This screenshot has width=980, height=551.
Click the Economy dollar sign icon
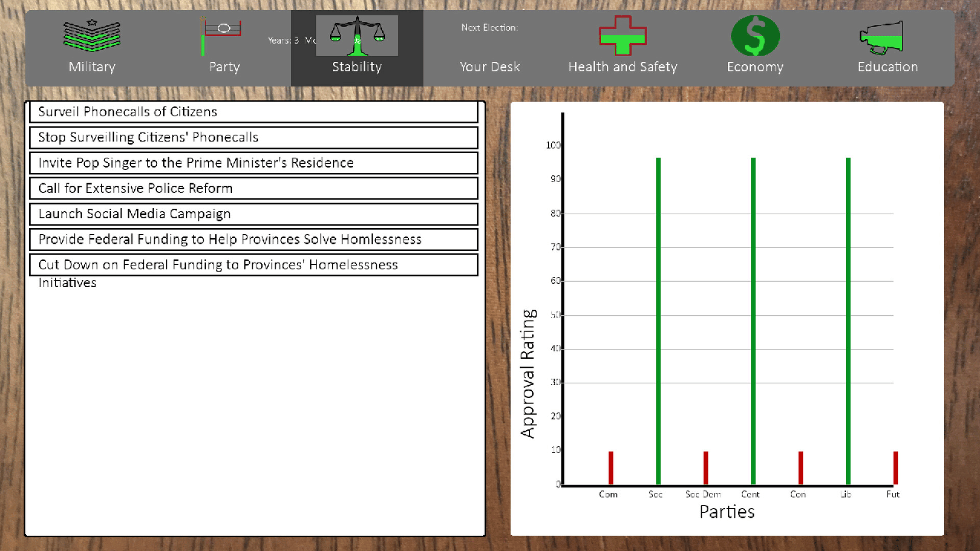(x=755, y=36)
